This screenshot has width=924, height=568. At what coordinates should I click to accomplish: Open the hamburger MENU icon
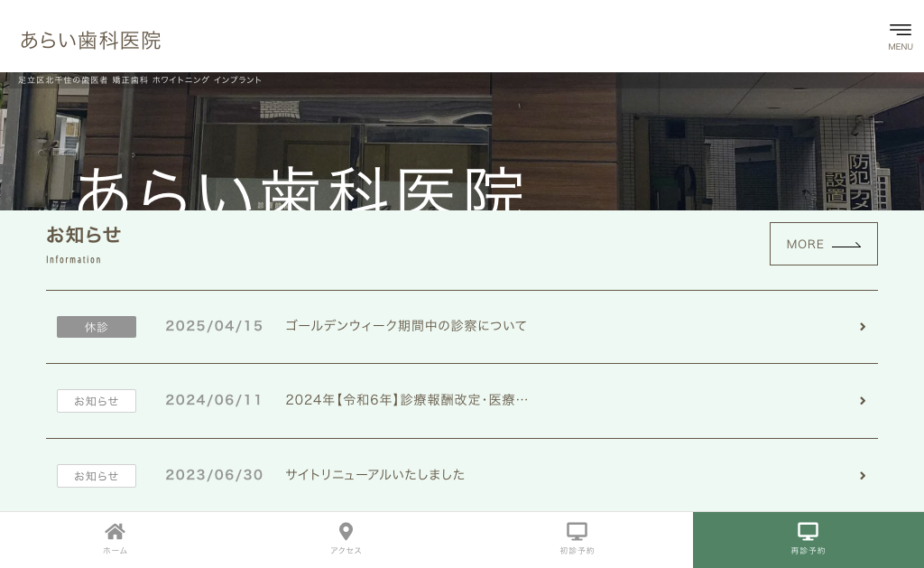(x=900, y=35)
